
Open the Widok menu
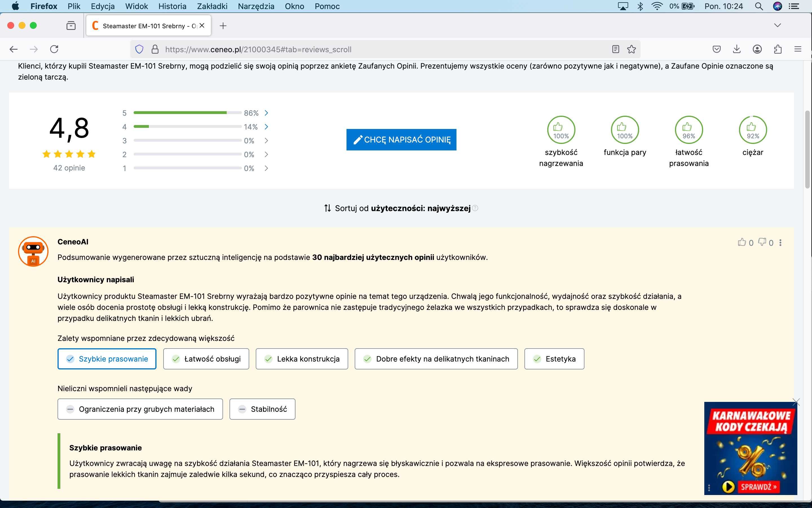coord(136,6)
